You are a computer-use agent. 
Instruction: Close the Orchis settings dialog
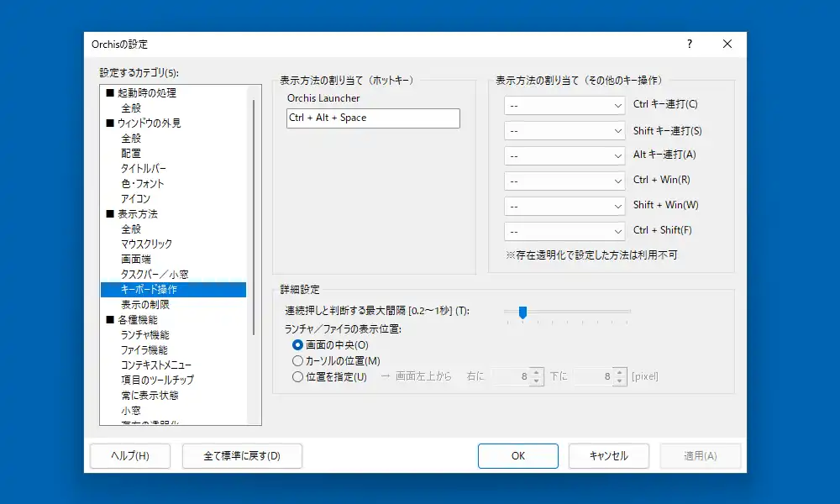727,44
